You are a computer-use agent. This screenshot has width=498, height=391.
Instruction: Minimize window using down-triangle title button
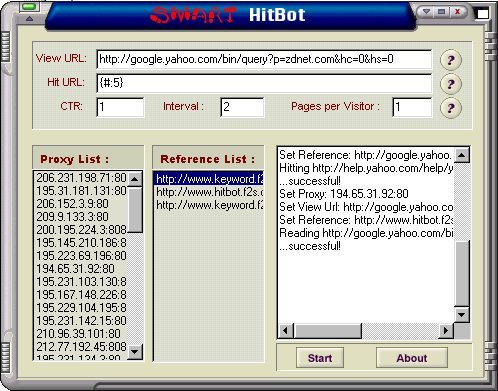(x=426, y=12)
